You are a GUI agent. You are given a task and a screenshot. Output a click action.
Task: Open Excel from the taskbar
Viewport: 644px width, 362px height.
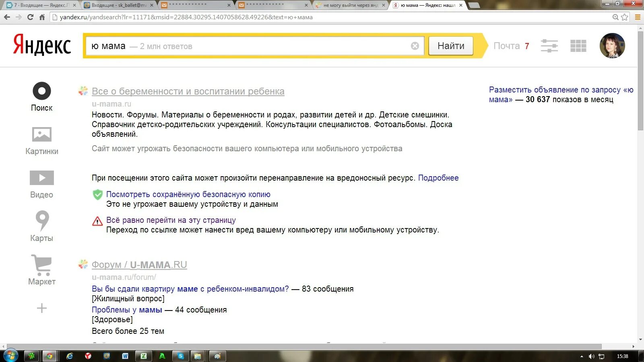point(143,356)
